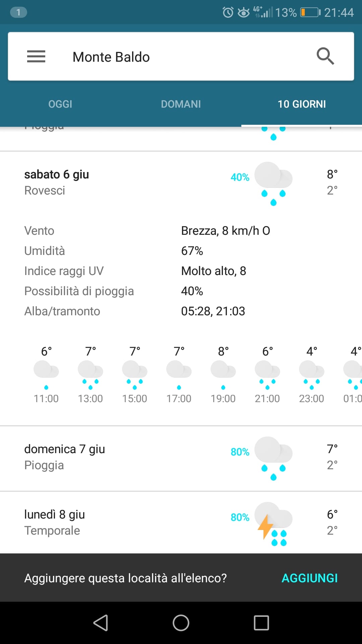
Task: Tap the Android back navigation button
Action: pos(101,623)
